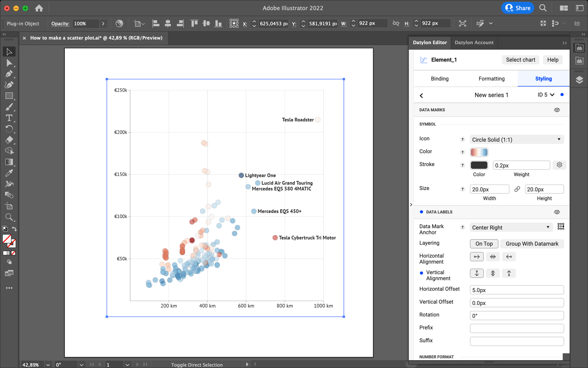Open the Icon dropdown showing Circle Solid (1:1)
This screenshot has width=588, height=368.
coord(517,139)
